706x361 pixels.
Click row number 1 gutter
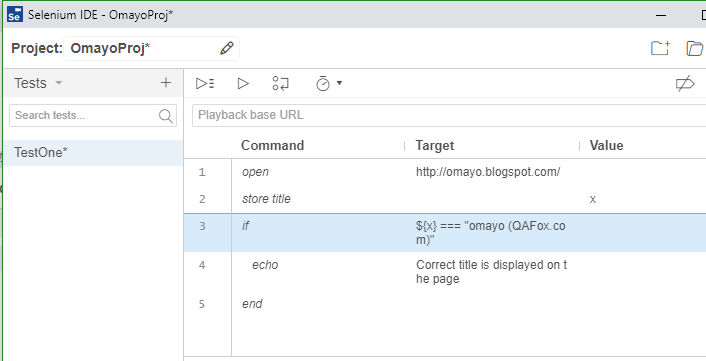(x=202, y=172)
